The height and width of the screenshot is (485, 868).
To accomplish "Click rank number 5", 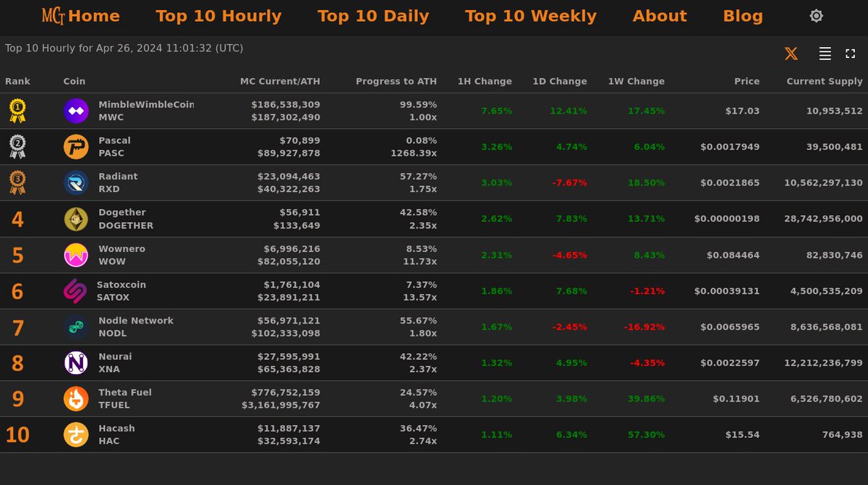I will [17, 256].
